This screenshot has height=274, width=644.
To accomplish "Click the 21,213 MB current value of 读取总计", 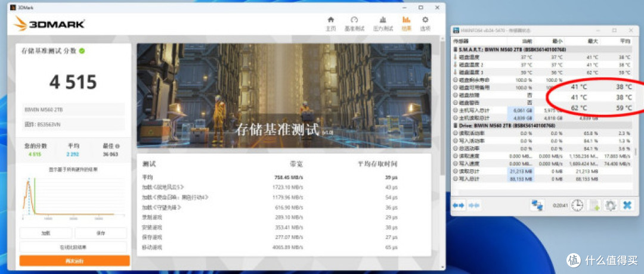I will coord(521,171).
